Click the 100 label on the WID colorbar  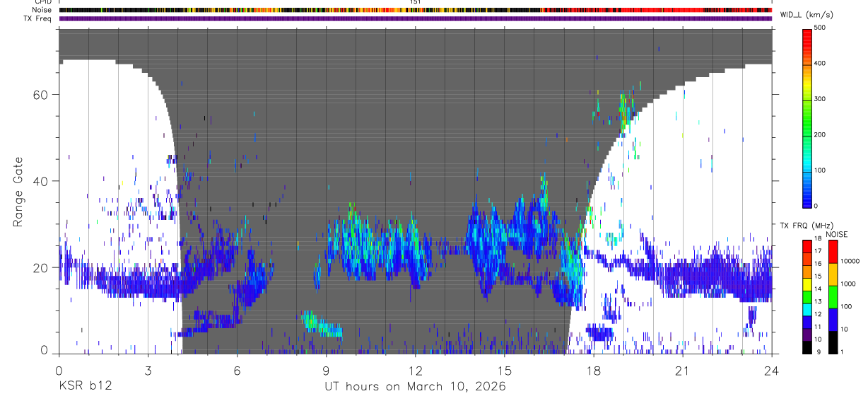pyautogui.click(x=821, y=170)
